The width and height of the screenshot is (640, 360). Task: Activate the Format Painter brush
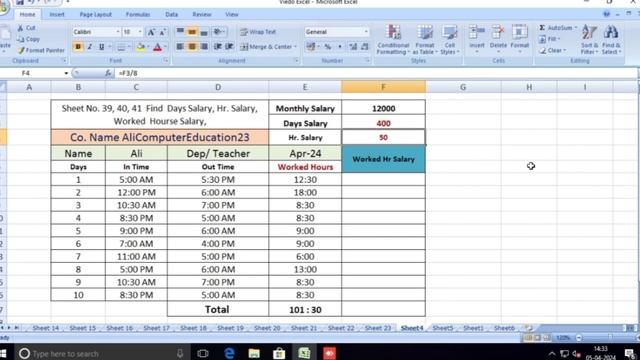pos(20,50)
